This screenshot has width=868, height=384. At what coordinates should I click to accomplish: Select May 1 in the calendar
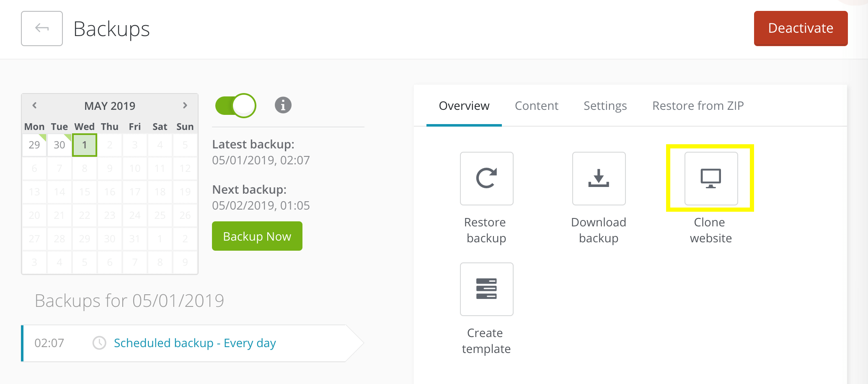tap(85, 145)
